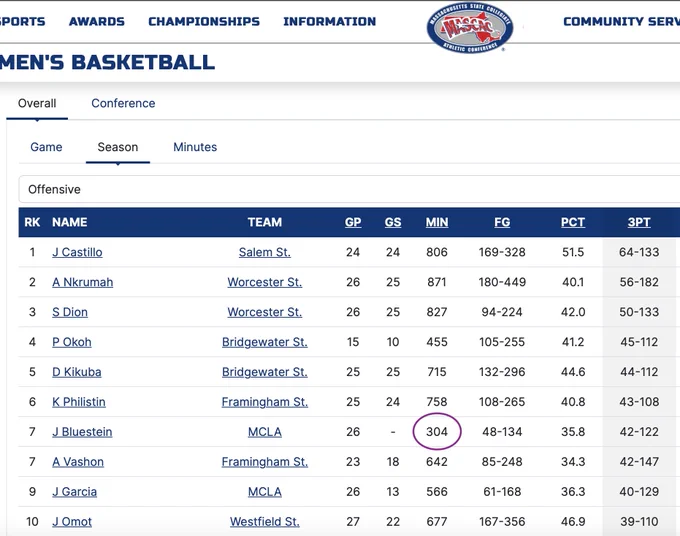Open the Awards menu
This screenshot has width=680, height=536.
pos(97,21)
